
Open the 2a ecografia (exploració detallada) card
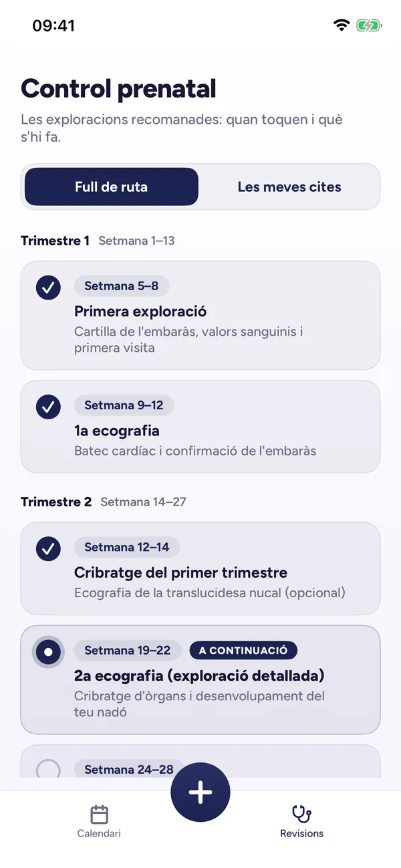pyautogui.click(x=200, y=680)
